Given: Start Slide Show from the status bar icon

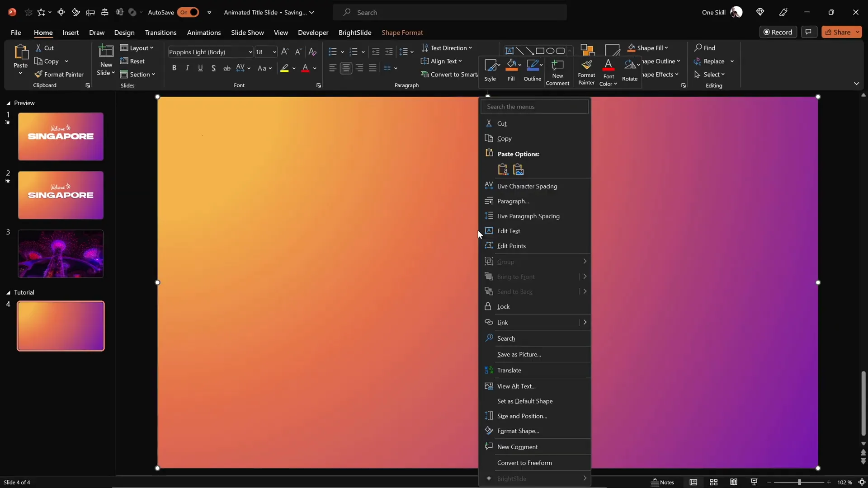Looking at the screenshot, I should pyautogui.click(x=754, y=482).
